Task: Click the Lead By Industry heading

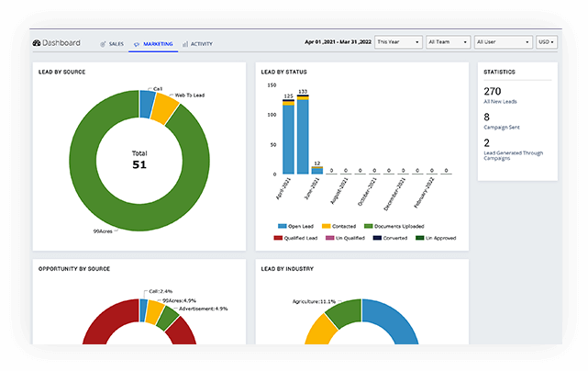Action: (287, 269)
